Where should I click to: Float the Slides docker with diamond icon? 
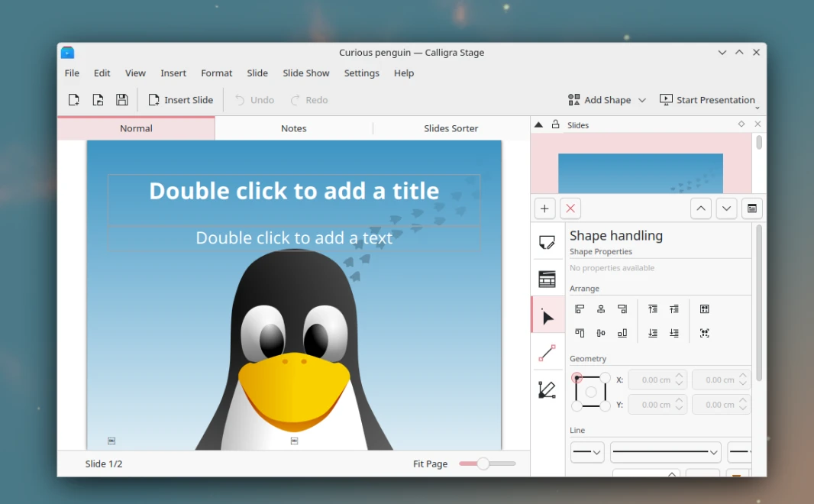coord(741,124)
